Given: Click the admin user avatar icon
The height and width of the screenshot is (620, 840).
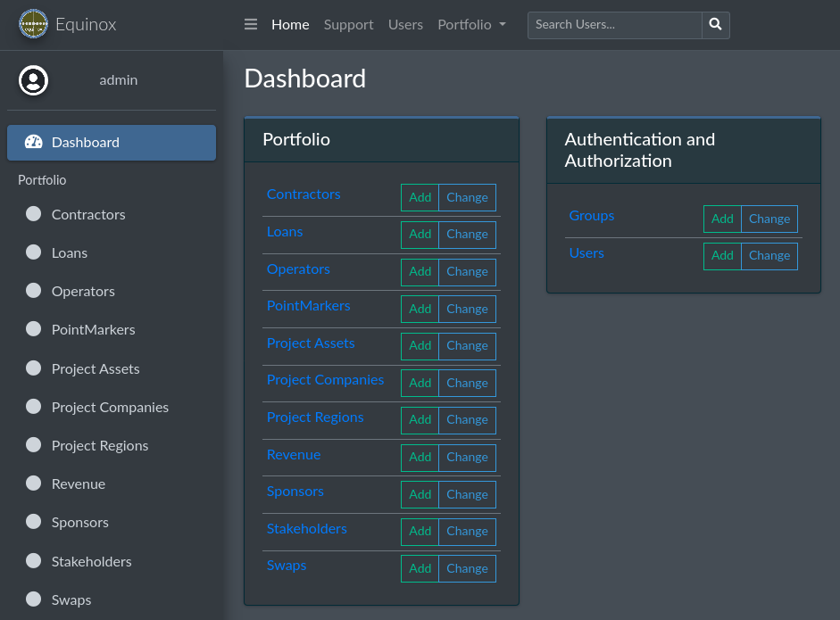Looking at the screenshot, I should [x=33, y=80].
